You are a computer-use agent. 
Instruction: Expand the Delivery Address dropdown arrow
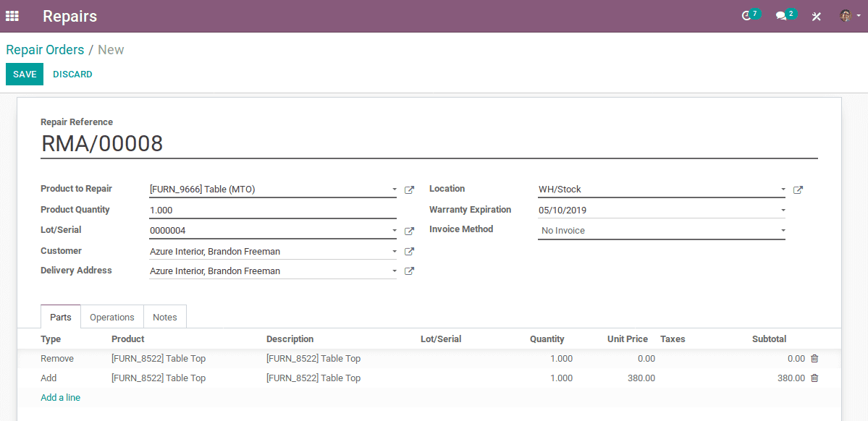pos(394,271)
